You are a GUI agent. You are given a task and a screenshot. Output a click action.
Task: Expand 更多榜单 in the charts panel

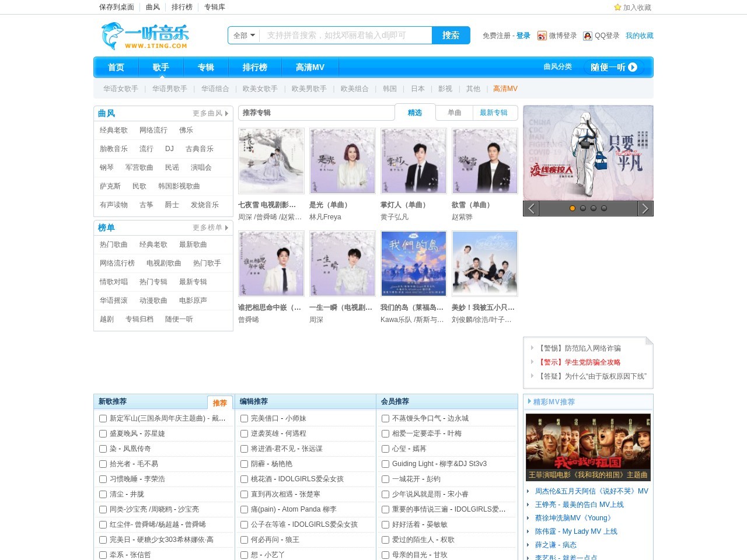tap(210, 228)
